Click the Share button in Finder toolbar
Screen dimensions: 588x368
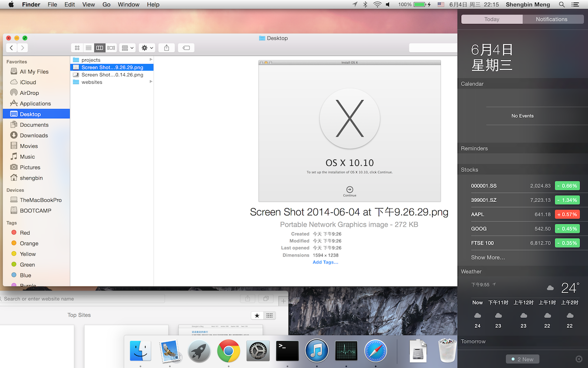click(x=167, y=48)
